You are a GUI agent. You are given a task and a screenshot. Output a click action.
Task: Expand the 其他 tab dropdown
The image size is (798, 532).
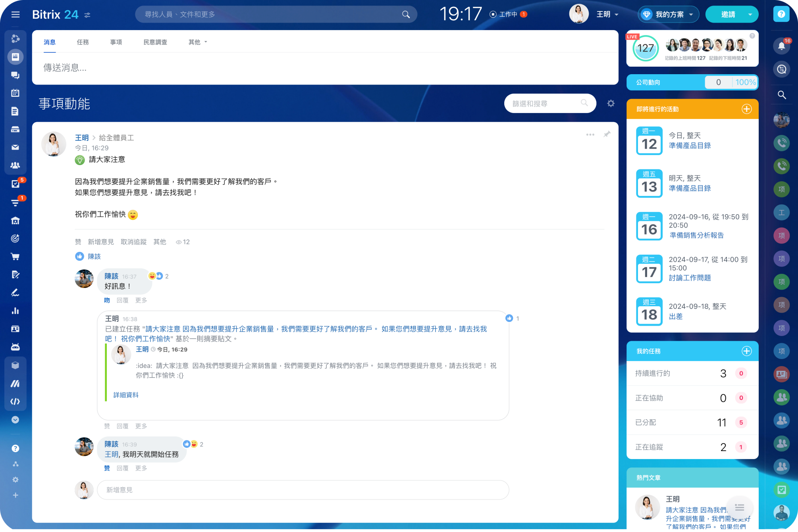[x=198, y=42]
